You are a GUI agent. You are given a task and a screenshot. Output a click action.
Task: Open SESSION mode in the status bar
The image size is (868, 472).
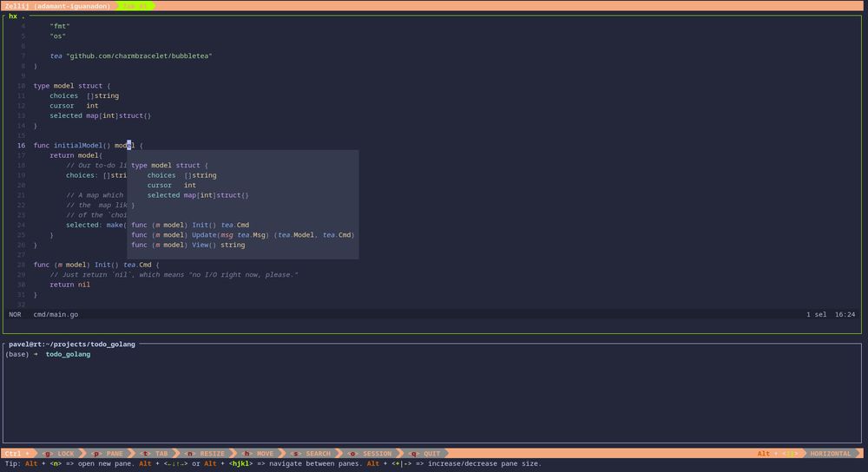click(x=371, y=453)
